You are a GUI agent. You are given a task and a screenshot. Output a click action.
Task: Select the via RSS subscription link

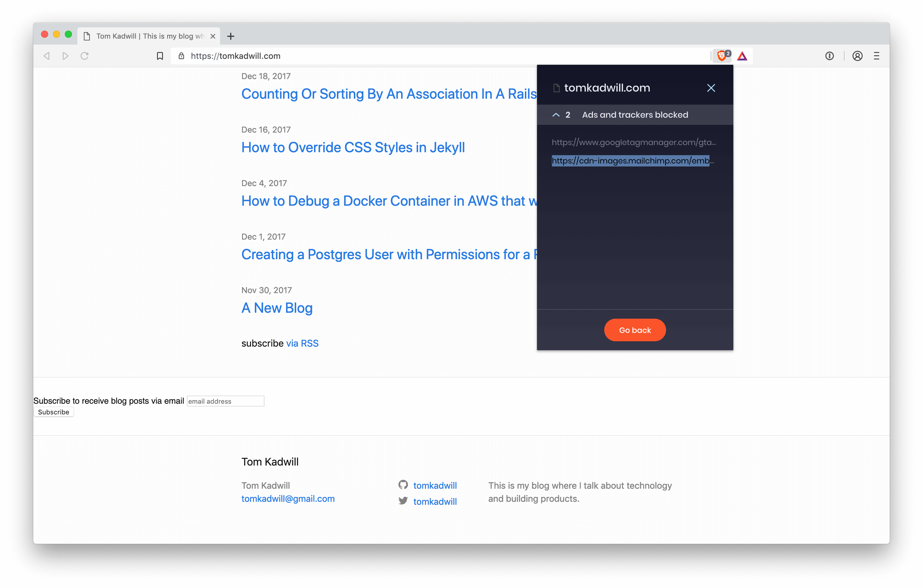(302, 343)
